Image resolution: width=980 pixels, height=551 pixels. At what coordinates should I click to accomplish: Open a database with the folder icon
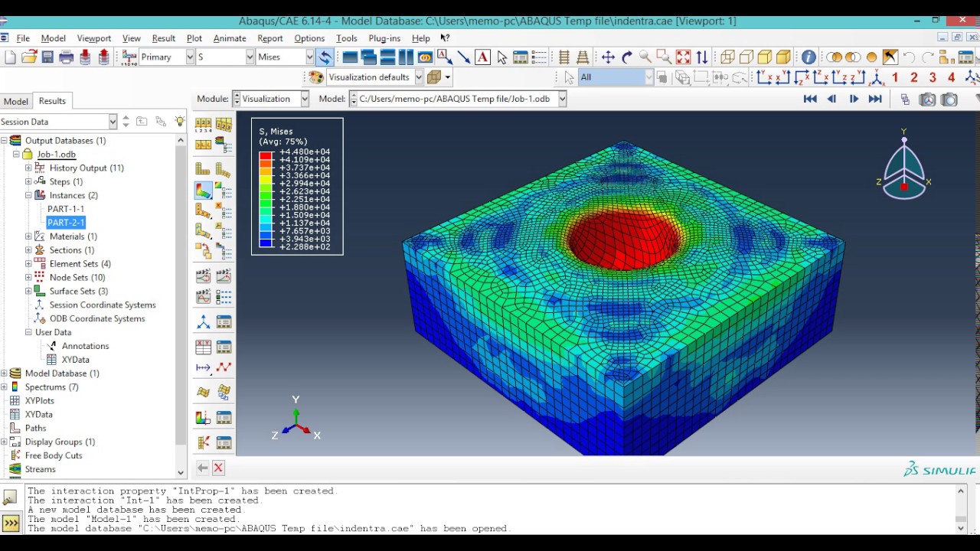click(29, 57)
